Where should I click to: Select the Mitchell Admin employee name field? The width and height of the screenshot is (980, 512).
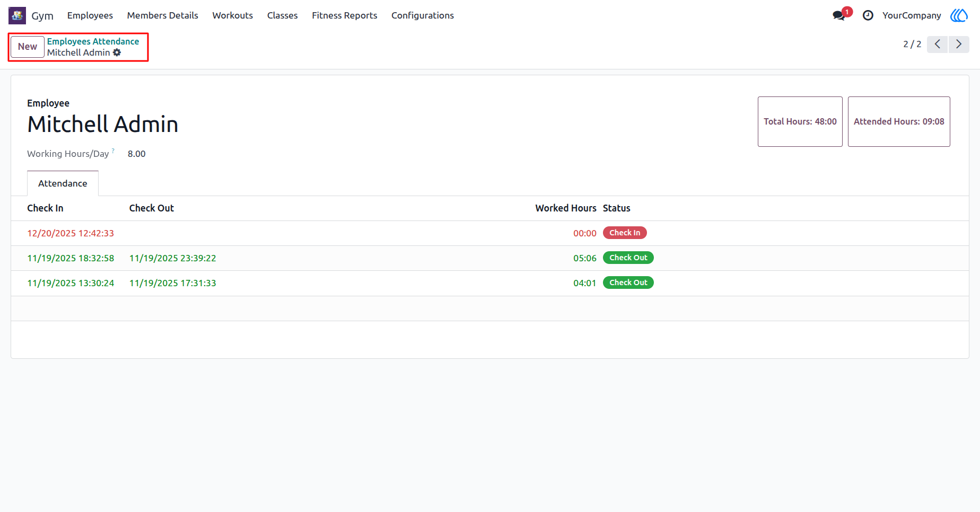point(103,125)
